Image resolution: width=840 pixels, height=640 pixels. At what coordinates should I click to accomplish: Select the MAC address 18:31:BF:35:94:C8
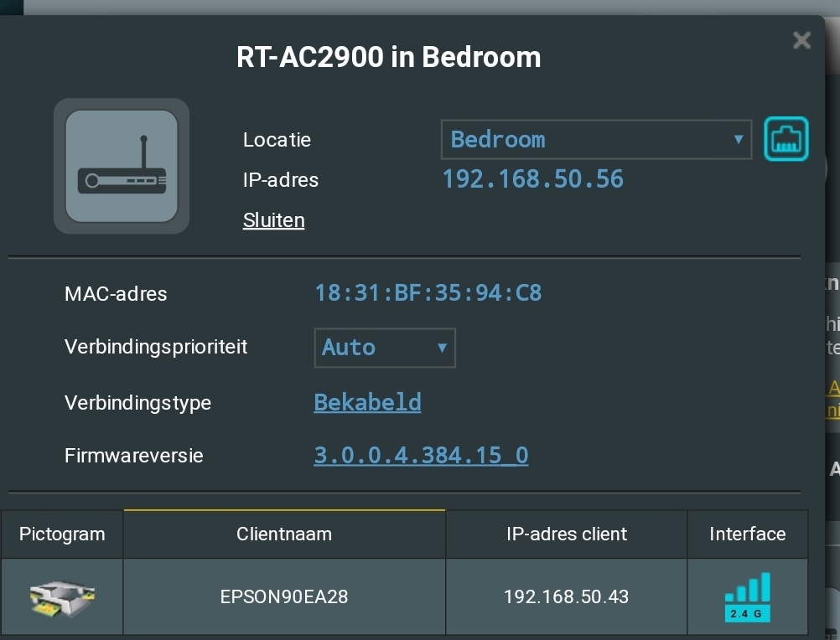[x=428, y=293]
